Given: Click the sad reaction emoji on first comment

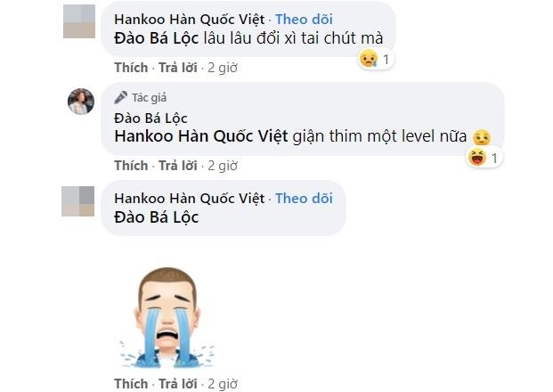Looking at the screenshot, I should click(369, 59).
